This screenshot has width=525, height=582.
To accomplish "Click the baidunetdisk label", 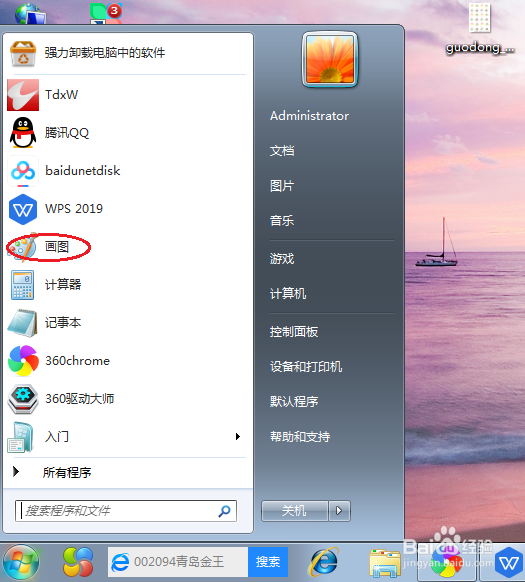I will point(83,171).
